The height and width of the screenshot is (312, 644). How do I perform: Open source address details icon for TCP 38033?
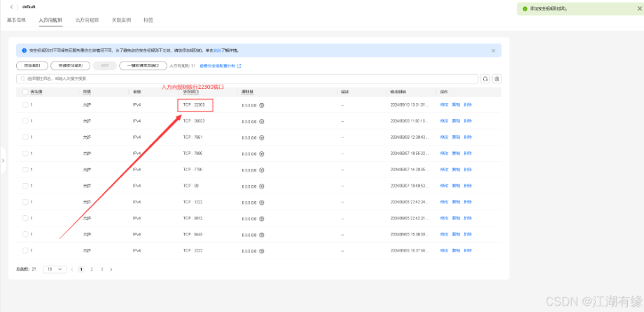tap(262, 121)
